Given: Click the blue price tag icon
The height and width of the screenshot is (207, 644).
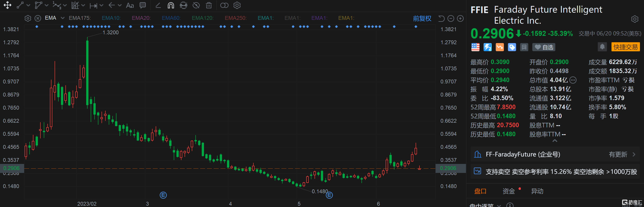Looking at the screenshot, I should click(x=512, y=47).
